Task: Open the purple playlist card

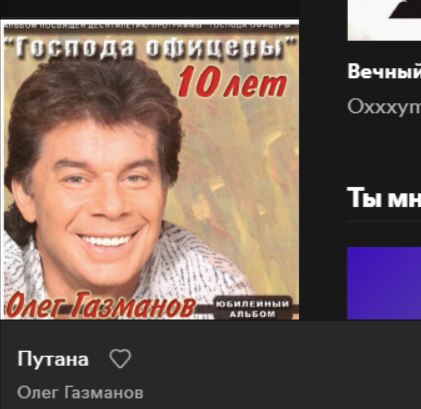Action: pyautogui.click(x=384, y=283)
